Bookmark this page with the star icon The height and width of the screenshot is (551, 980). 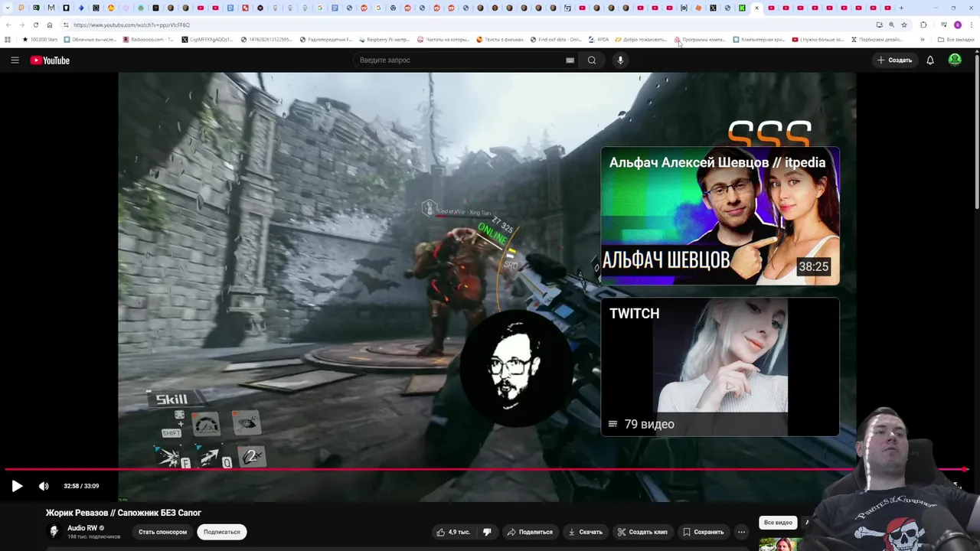[904, 24]
